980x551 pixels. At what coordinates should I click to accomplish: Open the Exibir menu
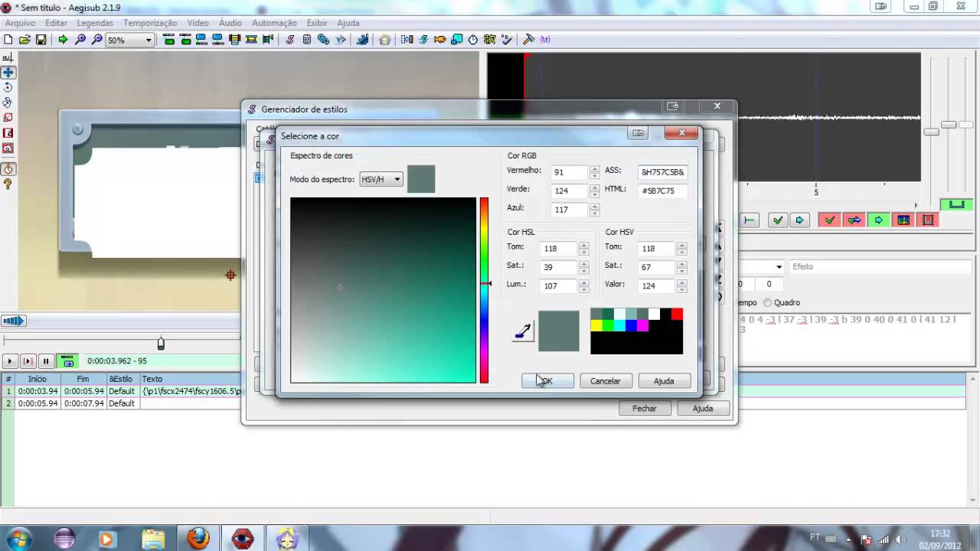click(x=317, y=23)
